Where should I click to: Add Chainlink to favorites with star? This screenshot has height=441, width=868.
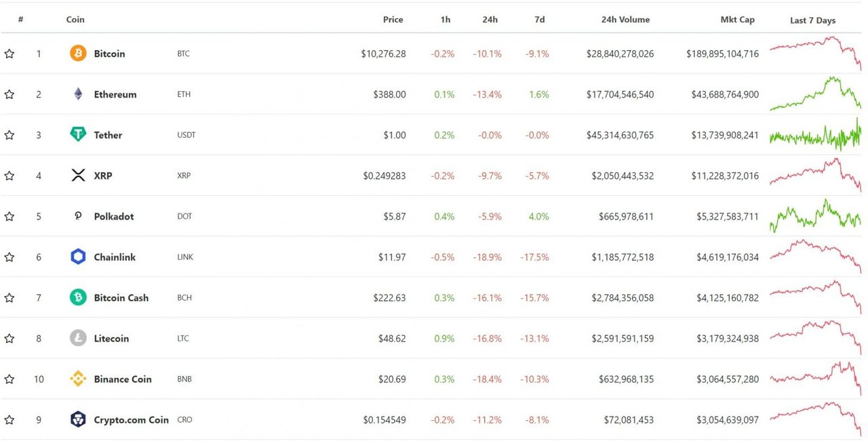pyautogui.click(x=9, y=257)
